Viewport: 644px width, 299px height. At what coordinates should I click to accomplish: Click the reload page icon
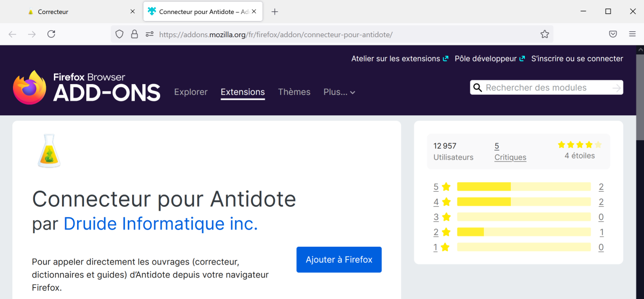pos(51,34)
